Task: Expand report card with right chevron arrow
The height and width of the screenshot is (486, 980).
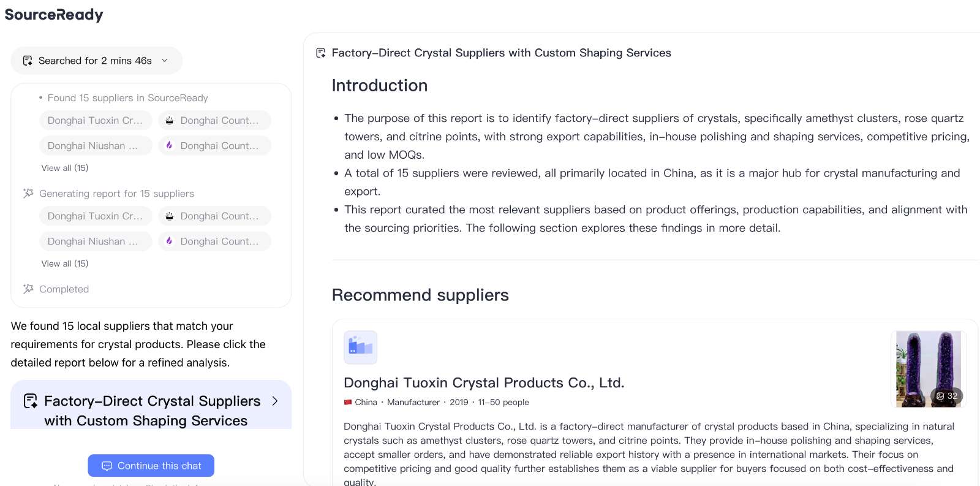Action: point(275,401)
